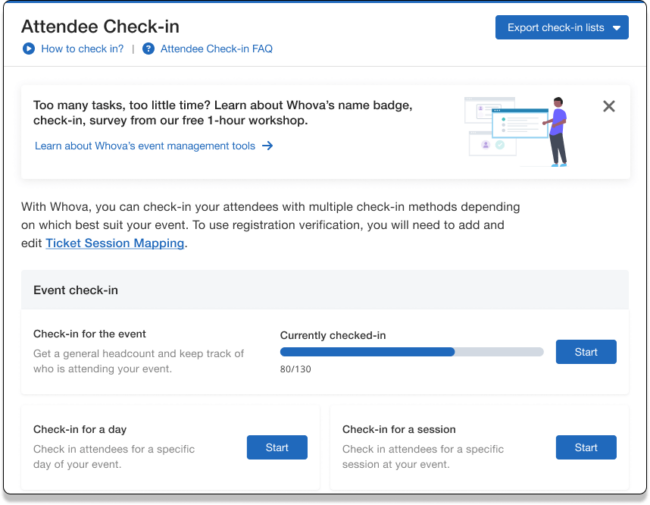
Task: Open the Attendee Check-in FAQ link
Action: point(216,48)
